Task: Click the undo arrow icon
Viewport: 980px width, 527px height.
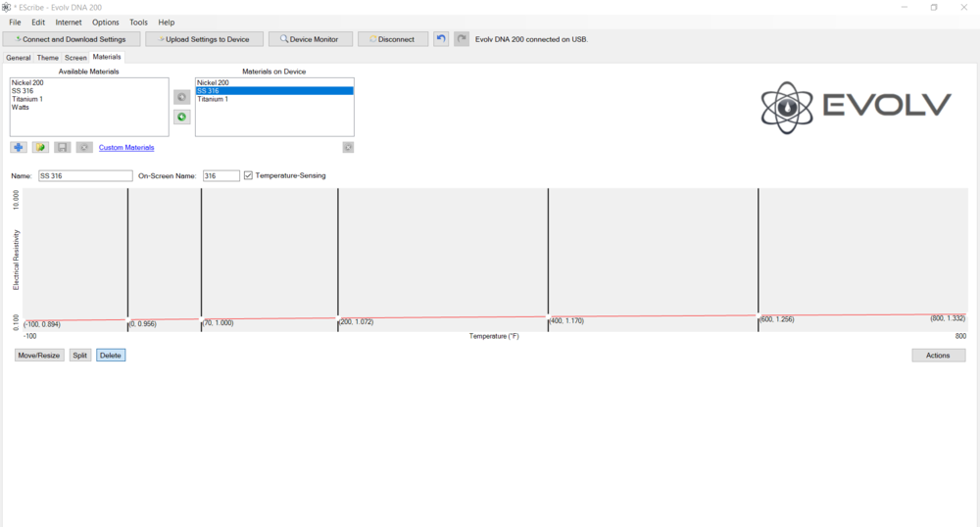Action: [x=441, y=39]
